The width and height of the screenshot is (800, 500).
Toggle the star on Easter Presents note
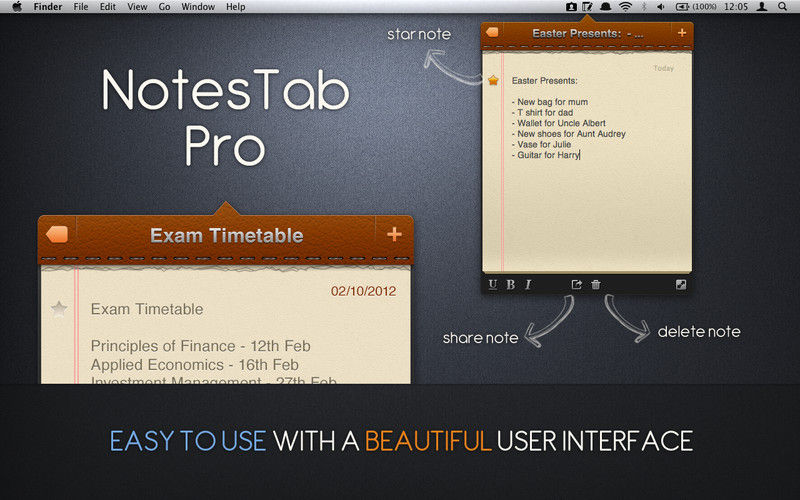point(493,80)
